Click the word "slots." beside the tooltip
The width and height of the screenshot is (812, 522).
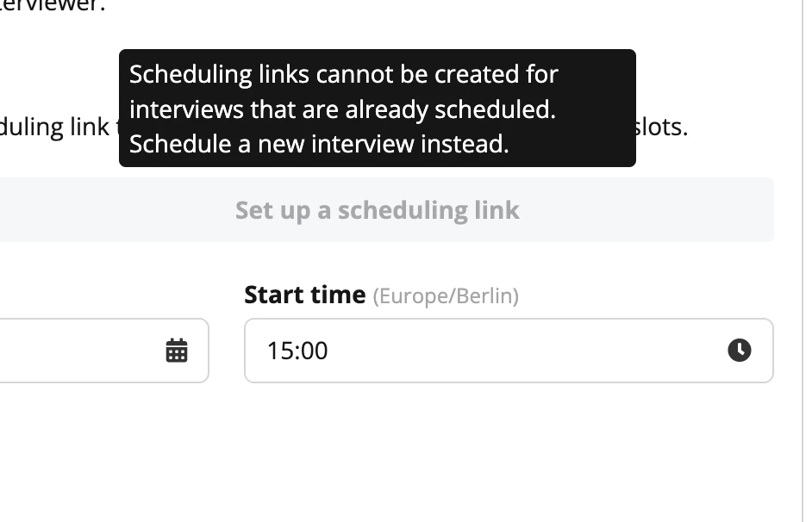[x=661, y=127]
